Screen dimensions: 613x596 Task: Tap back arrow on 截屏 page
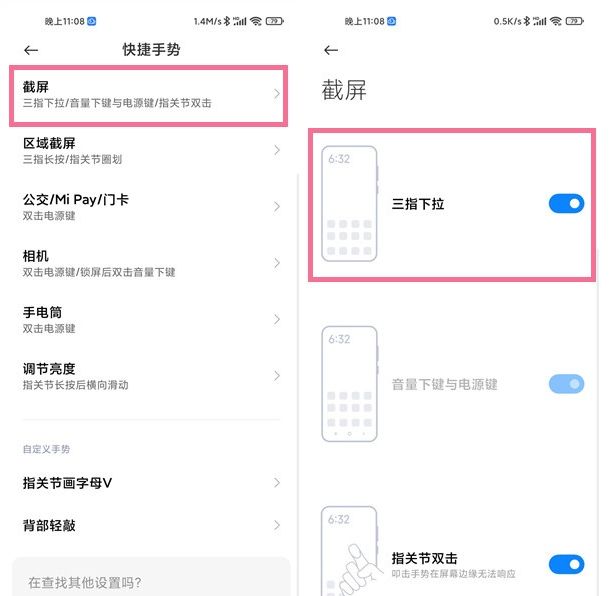pos(331,50)
